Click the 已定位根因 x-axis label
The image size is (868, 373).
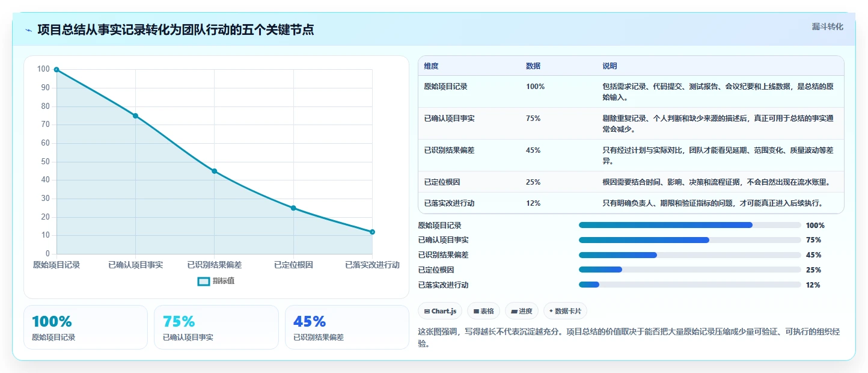[x=293, y=265]
